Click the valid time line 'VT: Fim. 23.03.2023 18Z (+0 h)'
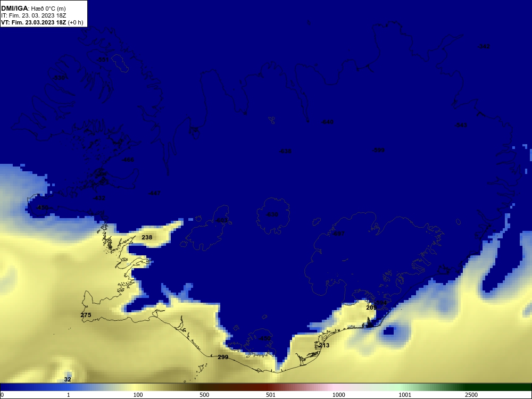Viewport: 532px width, 399px height. pyautogui.click(x=42, y=22)
